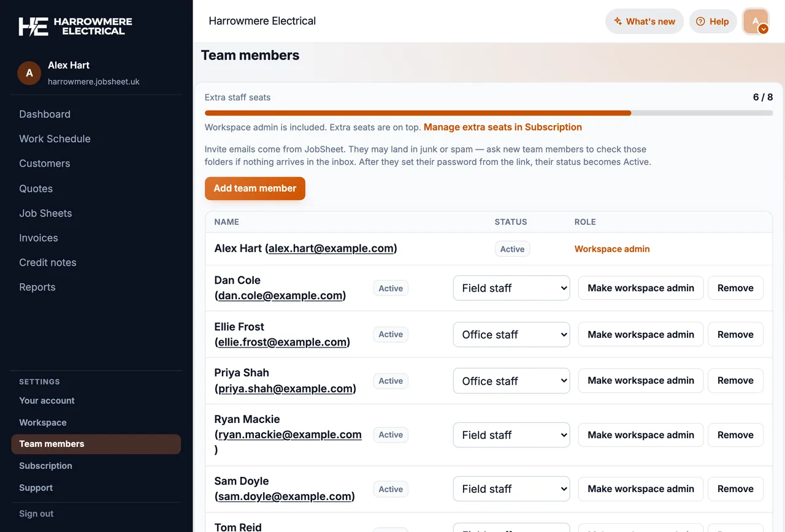
Task: Click the NAME column header
Action: tap(226, 222)
